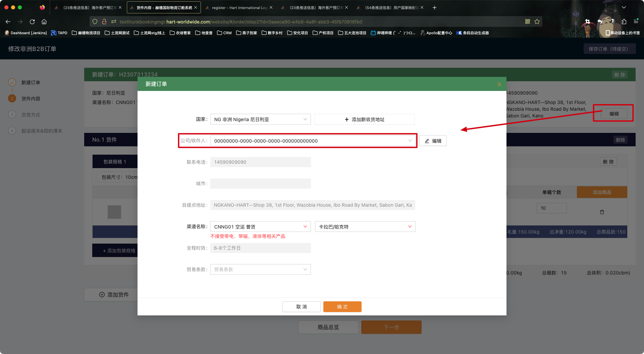Click the 取消 button
This screenshot has height=354, width=644.
tap(301, 307)
